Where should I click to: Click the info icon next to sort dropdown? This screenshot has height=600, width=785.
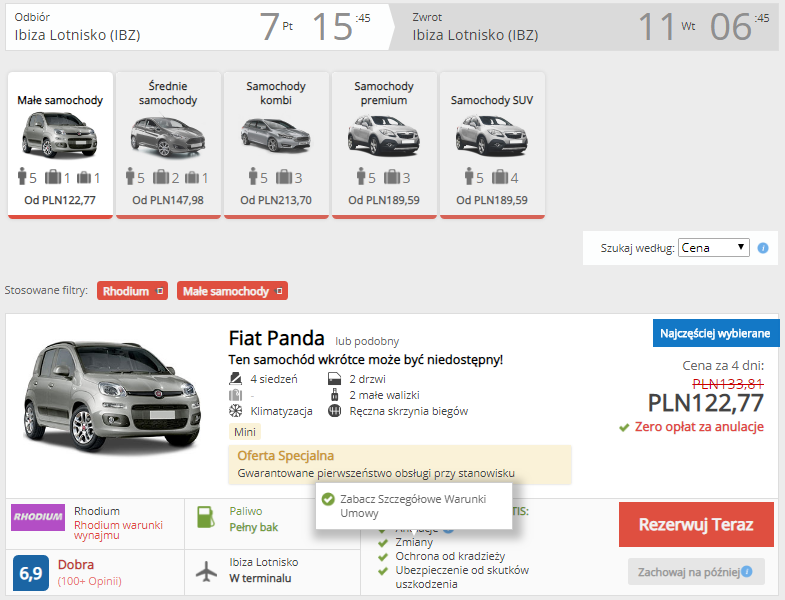pos(763,248)
